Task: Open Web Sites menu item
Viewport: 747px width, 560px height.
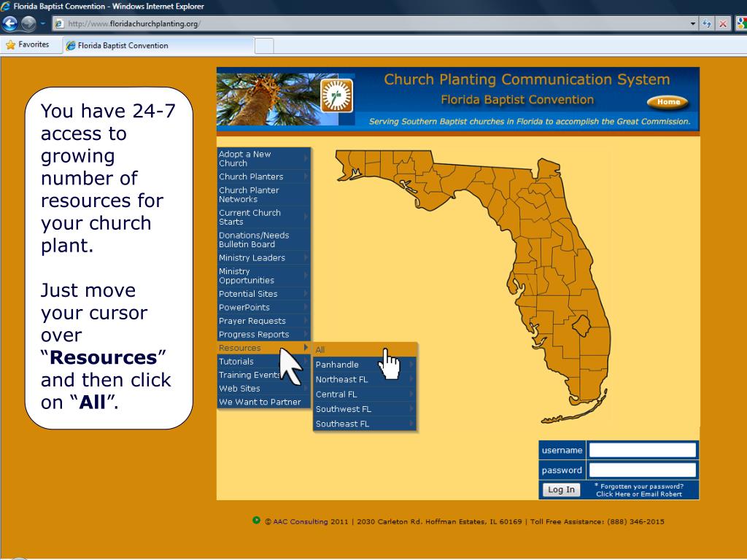Action: [263, 389]
